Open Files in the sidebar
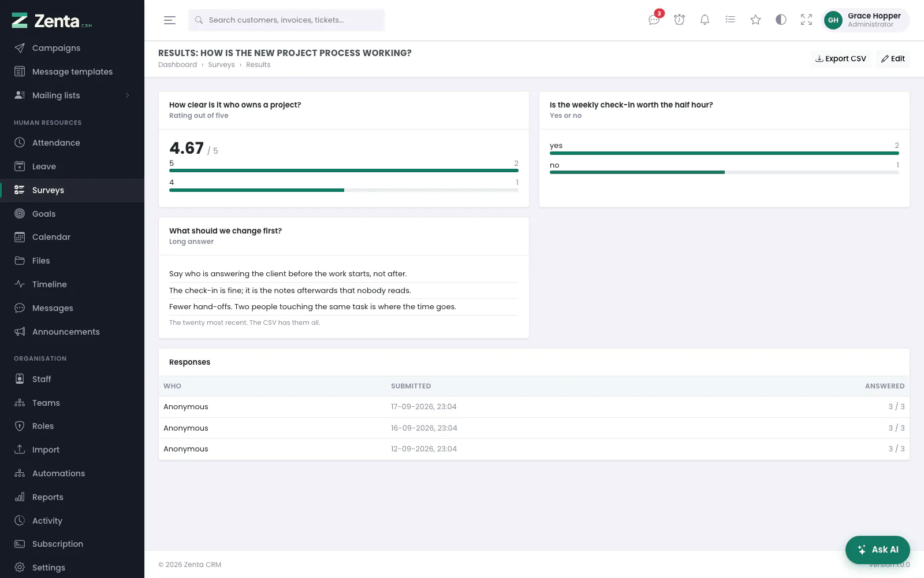 (x=72, y=261)
